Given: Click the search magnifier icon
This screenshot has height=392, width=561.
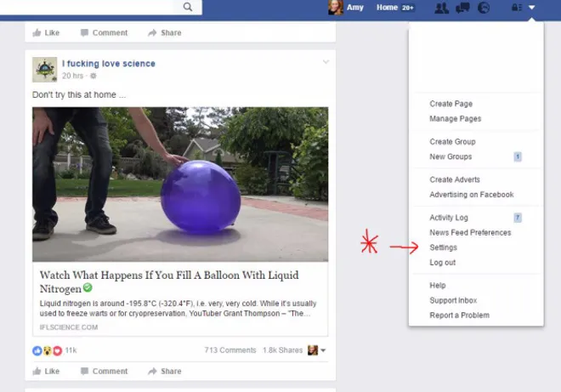Looking at the screenshot, I should 188,7.
